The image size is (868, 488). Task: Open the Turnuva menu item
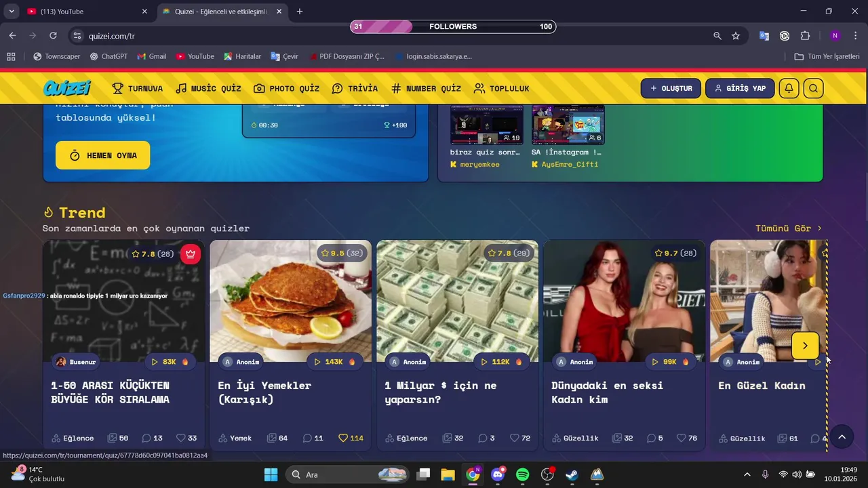click(x=138, y=89)
